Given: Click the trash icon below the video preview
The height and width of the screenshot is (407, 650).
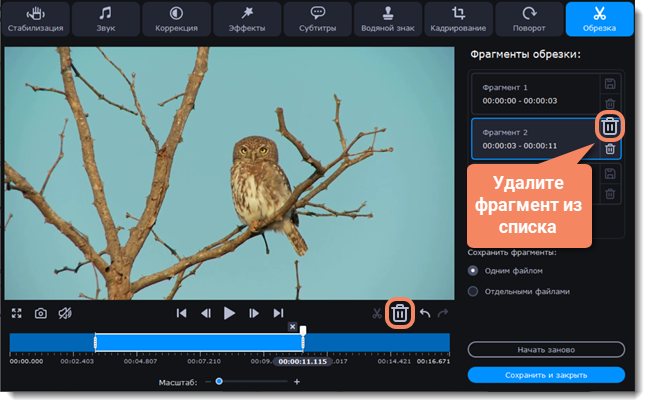Looking at the screenshot, I should [400, 313].
